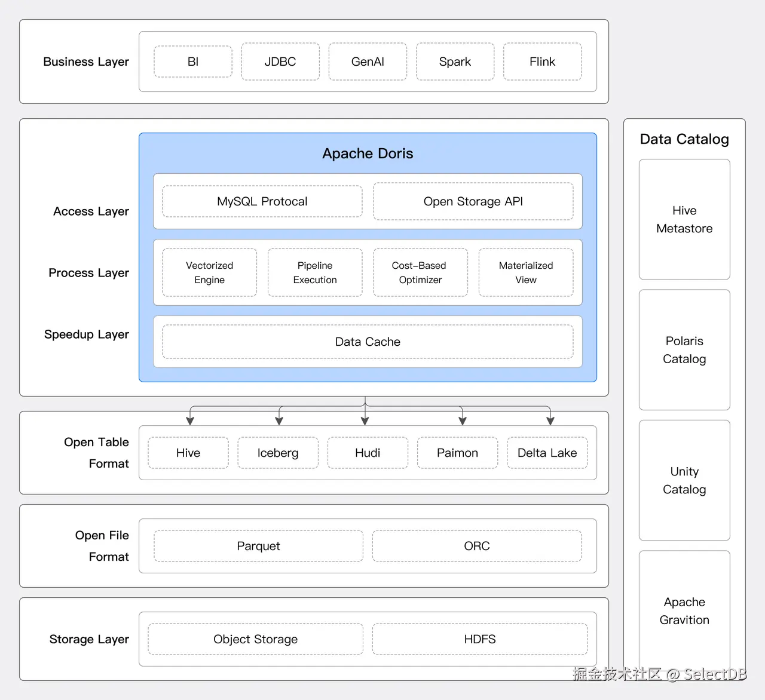This screenshot has width=765, height=700.
Task: Click the Storage Layer label
Action: (x=89, y=639)
